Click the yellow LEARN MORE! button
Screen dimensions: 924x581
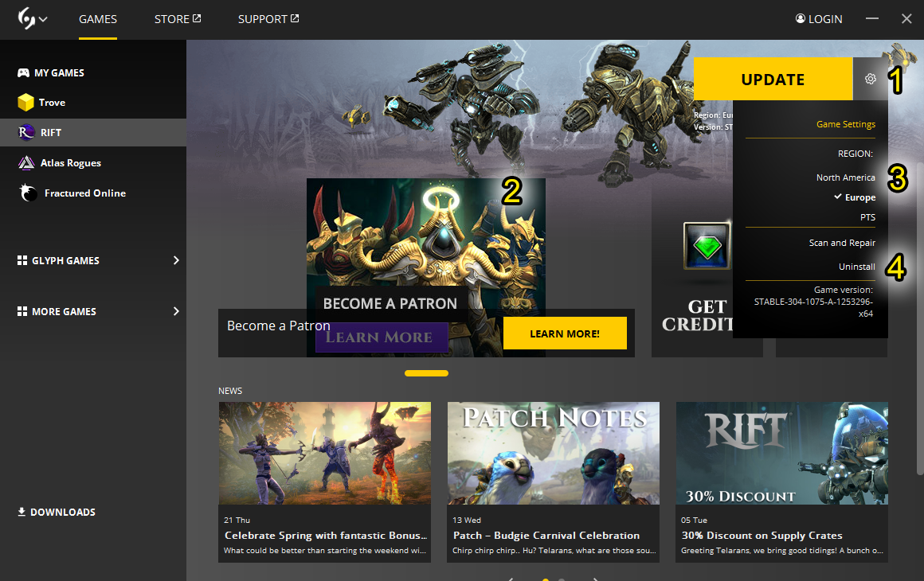565,333
